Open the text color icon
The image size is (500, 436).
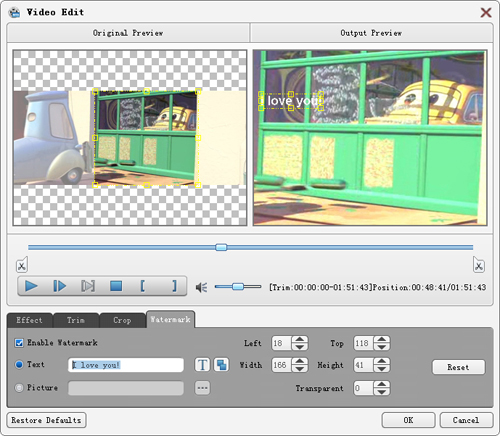[221, 365]
